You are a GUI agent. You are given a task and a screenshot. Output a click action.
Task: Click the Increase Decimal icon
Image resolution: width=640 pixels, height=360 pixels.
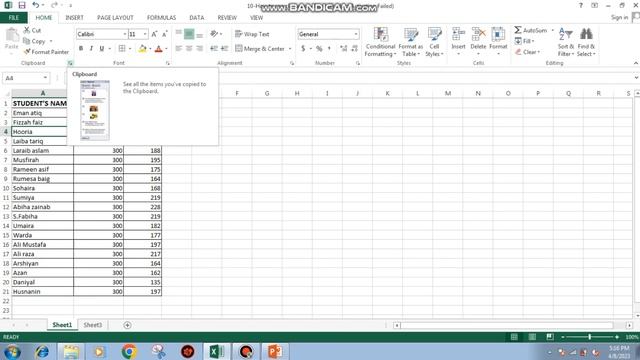click(344, 49)
